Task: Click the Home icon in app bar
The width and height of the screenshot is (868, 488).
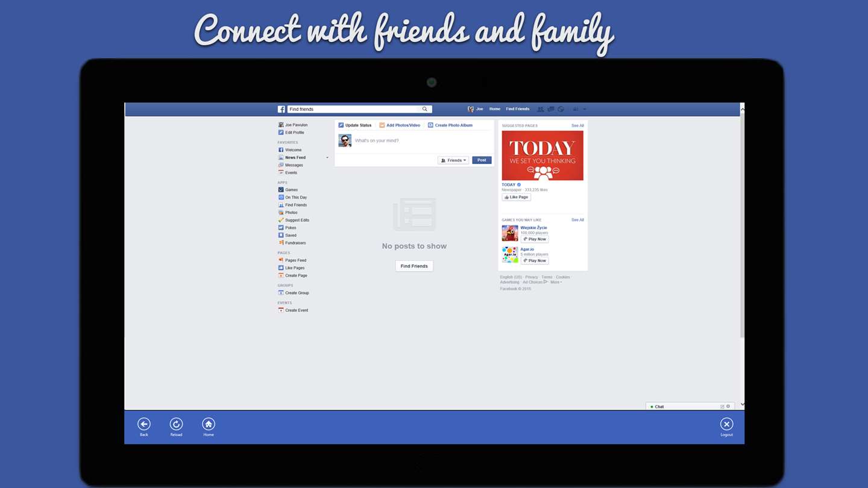Action: pos(209,424)
